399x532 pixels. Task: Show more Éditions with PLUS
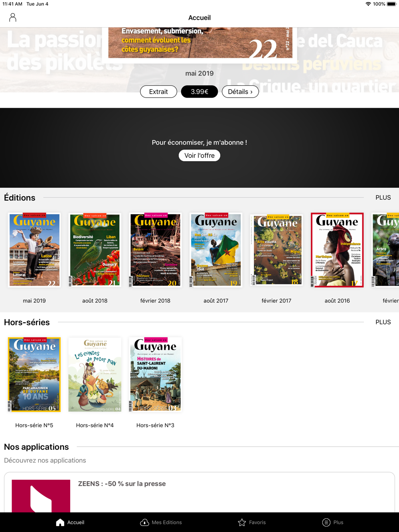(x=383, y=197)
